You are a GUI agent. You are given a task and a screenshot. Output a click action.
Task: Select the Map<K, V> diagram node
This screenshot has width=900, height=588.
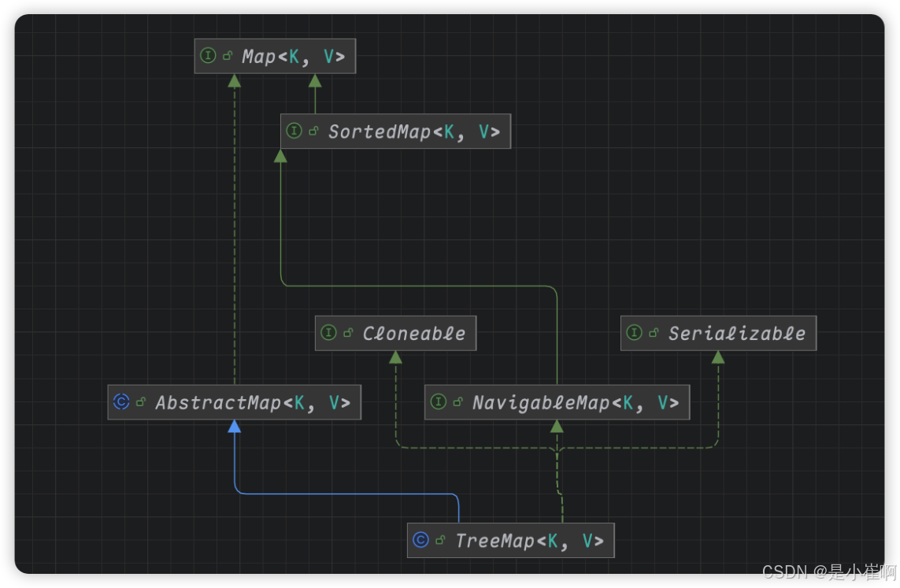(x=276, y=56)
